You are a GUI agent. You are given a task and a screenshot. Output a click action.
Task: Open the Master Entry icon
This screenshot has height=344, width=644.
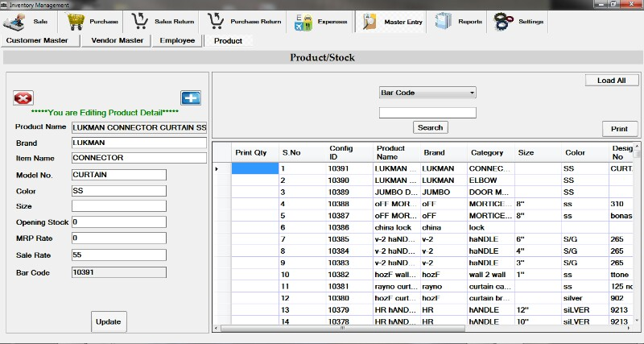click(369, 22)
